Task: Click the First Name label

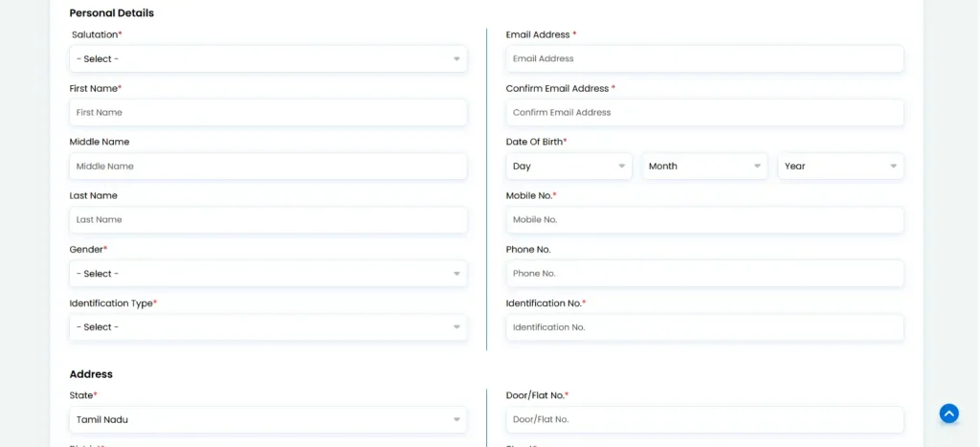Action: pos(95,89)
